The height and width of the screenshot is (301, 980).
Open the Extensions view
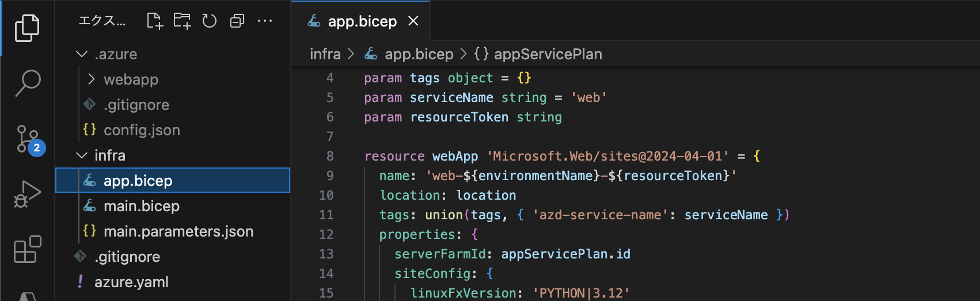pyautogui.click(x=27, y=249)
